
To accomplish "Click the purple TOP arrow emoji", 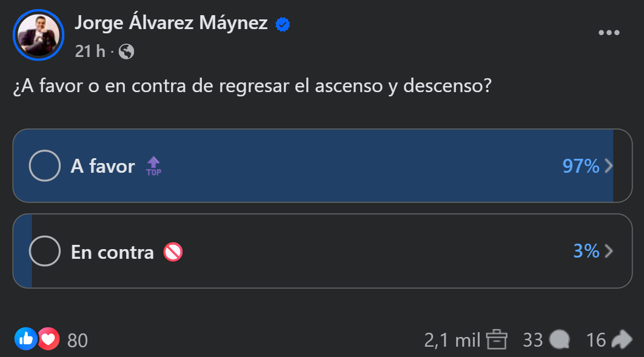I will pos(153,166).
